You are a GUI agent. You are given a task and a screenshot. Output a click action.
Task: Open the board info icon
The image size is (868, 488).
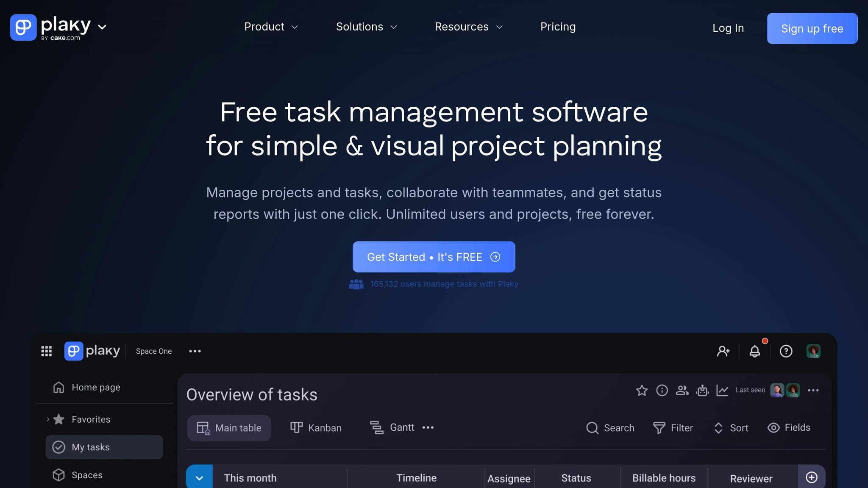click(x=662, y=390)
